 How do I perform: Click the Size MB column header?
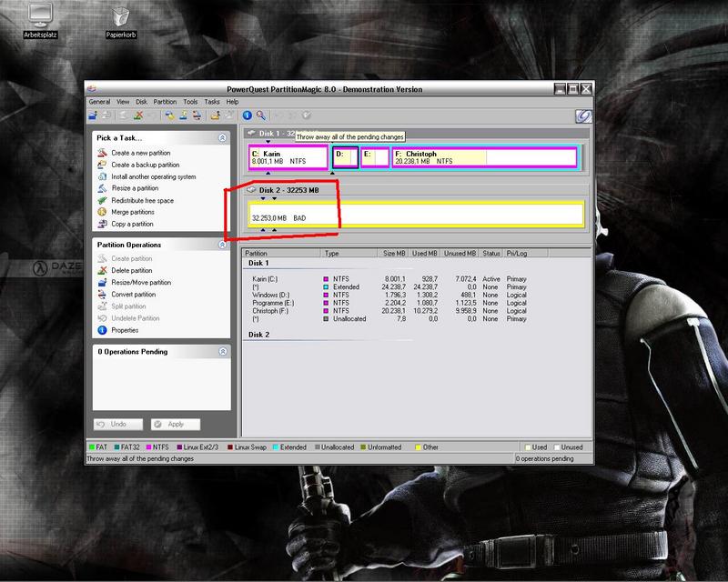click(393, 254)
